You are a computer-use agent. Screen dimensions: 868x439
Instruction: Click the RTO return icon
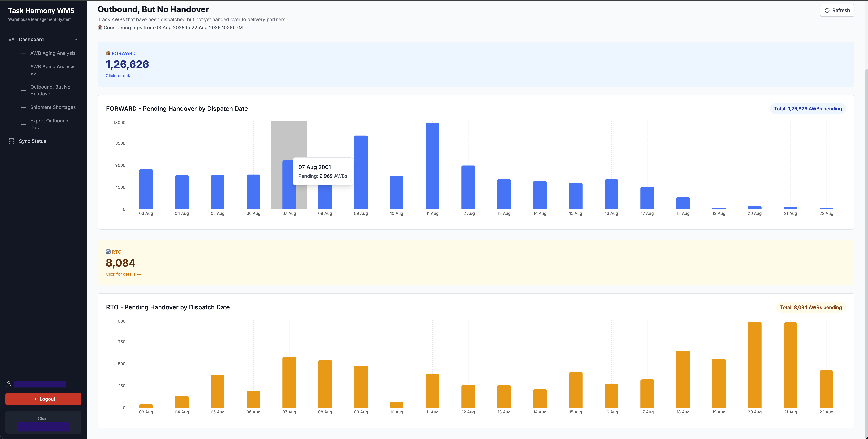tap(108, 252)
